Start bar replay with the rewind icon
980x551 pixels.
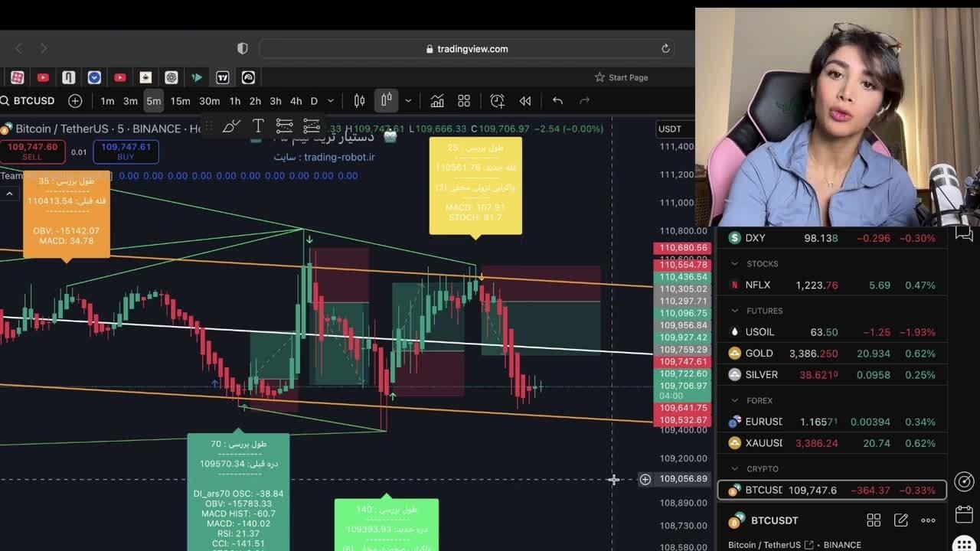point(525,101)
